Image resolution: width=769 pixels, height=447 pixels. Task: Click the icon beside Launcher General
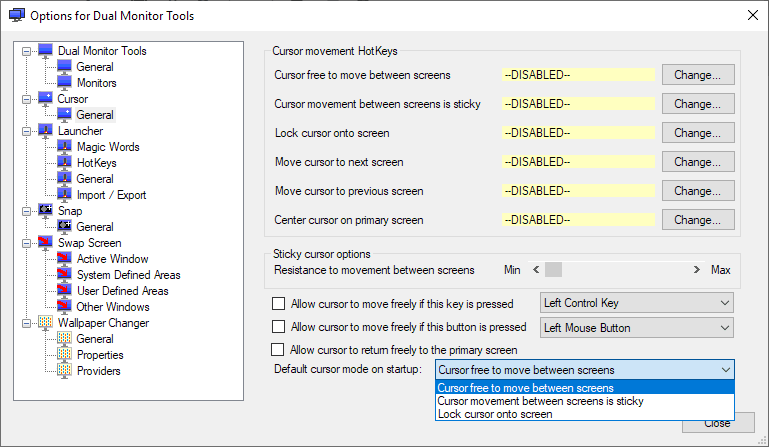(64, 179)
